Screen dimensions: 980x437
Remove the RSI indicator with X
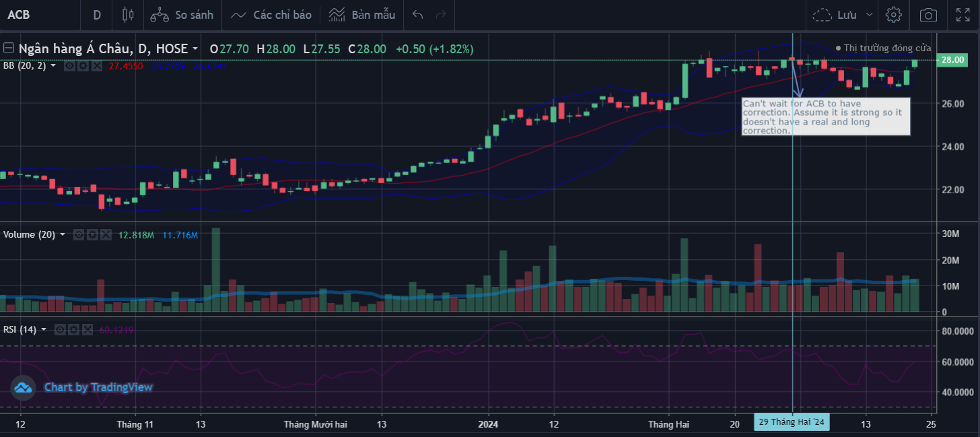pyautogui.click(x=87, y=329)
